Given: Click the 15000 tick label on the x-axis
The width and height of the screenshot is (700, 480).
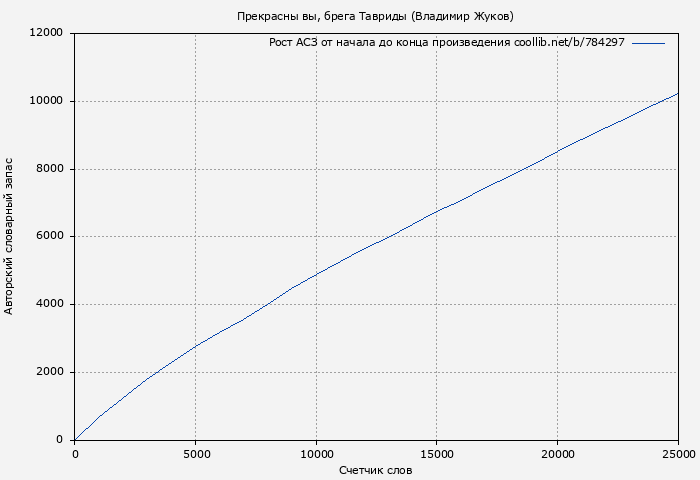Looking at the screenshot, I should pos(437,454).
